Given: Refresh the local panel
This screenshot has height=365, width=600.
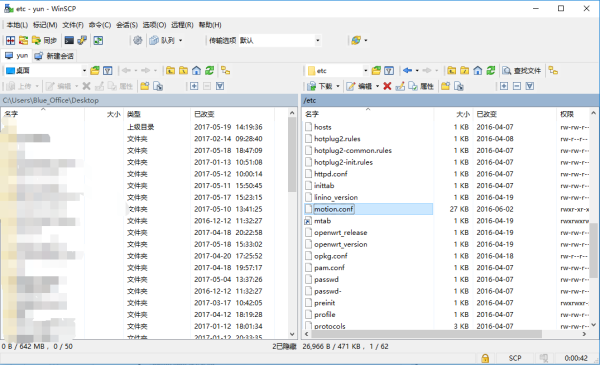Looking at the screenshot, I should pyautogui.click(x=209, y=70).
